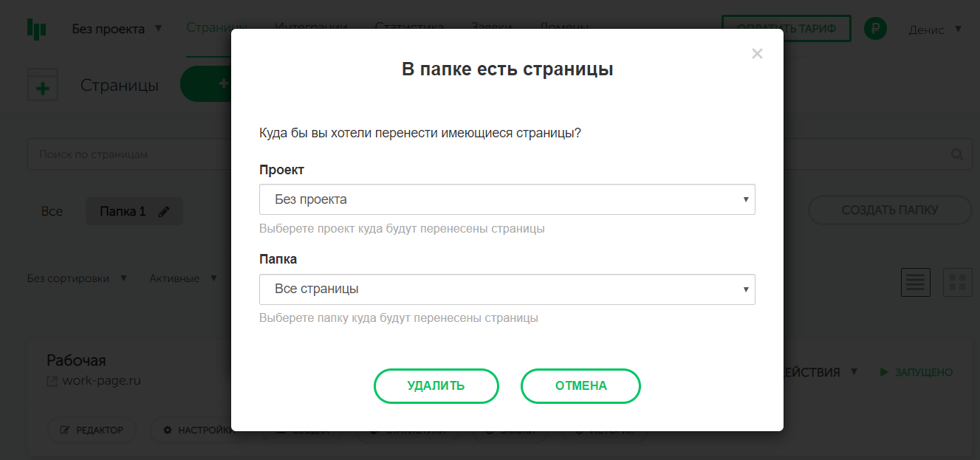Click the green logo icon in header
The width and height of the screenshot is (980, 460).
[x=37, y=30]
